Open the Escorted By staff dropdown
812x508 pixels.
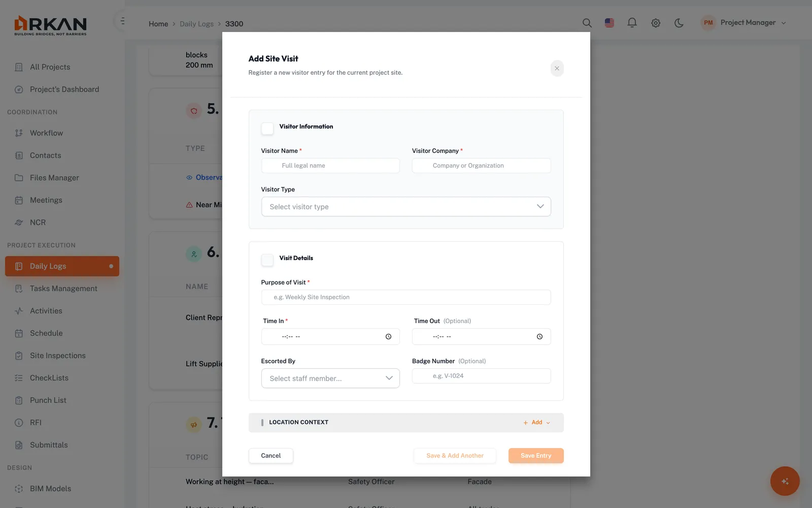[x=330, y=378]
